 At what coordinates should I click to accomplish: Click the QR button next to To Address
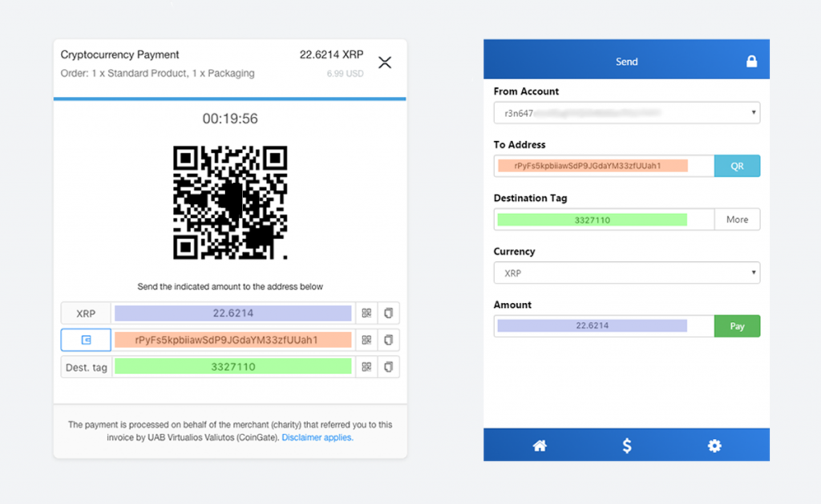pyautogui.click(x=738, y=166)
